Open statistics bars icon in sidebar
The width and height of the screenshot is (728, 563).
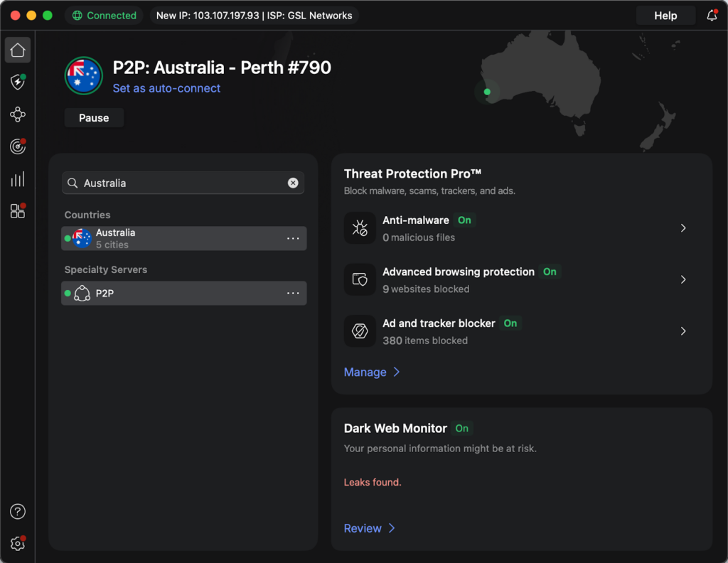pyautogui.click(x=18, y=179)
